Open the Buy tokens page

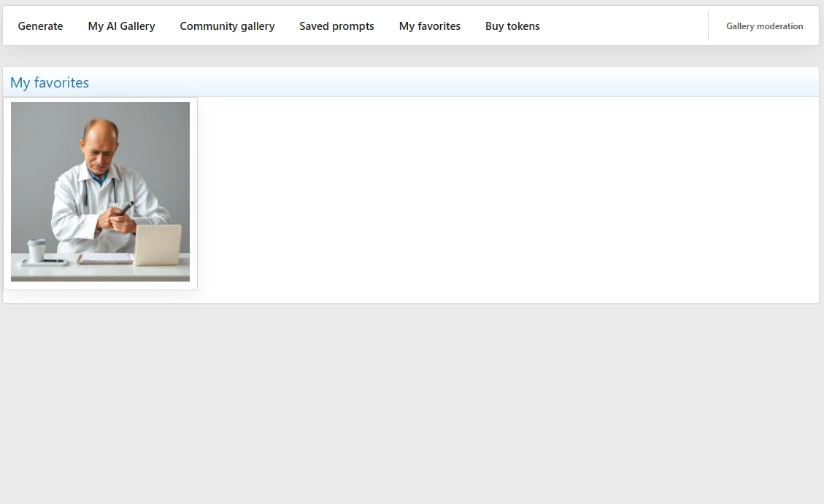(x=512, y=26)
